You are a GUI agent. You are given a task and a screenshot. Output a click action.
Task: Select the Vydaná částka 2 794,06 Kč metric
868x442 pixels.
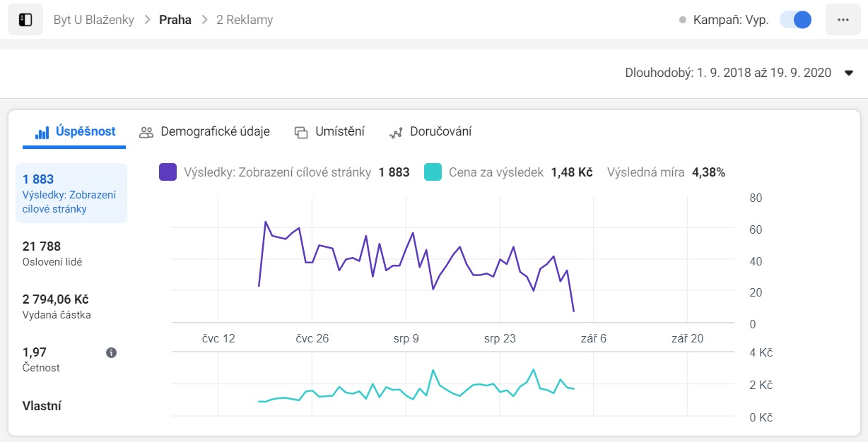pyautogui.click(x=57, y=306)
